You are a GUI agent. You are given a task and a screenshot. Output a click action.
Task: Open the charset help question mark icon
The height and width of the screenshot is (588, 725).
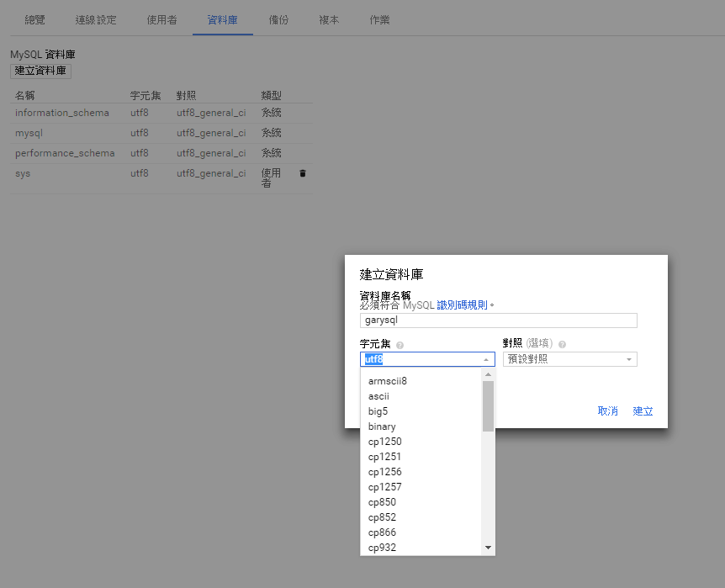point(400,345)
